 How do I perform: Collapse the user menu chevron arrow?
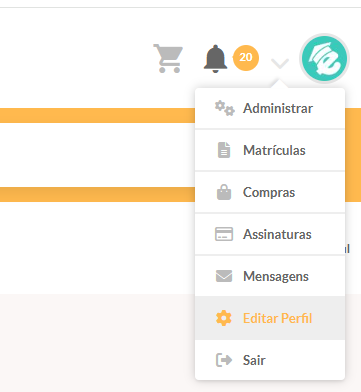coord(280,63)
